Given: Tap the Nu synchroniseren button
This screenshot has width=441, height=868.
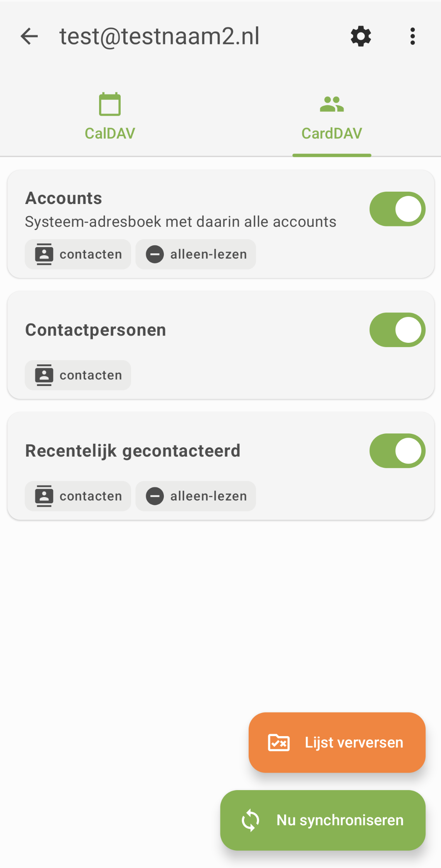Looking at the screenshot, I should coord(323,820).
